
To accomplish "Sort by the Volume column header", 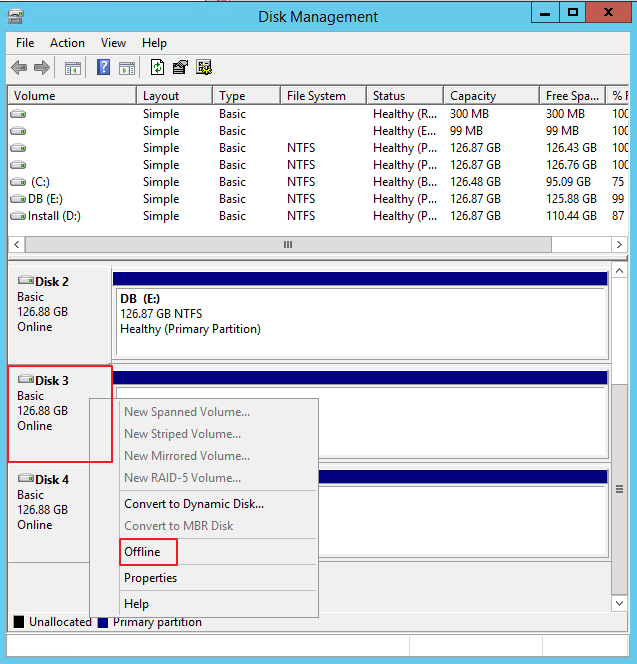I will (x=72, y=96).
